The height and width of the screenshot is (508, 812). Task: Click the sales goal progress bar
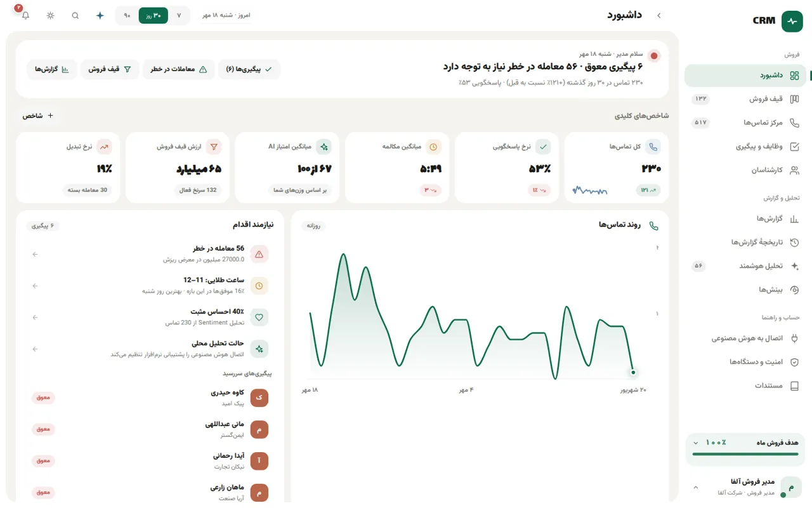(x=745, y=454)
